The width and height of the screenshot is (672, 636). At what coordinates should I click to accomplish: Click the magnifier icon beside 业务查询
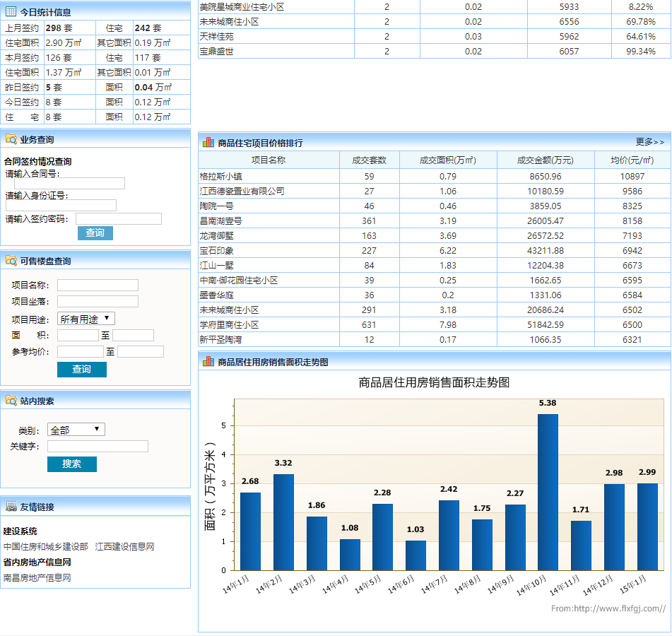point(11,139)
